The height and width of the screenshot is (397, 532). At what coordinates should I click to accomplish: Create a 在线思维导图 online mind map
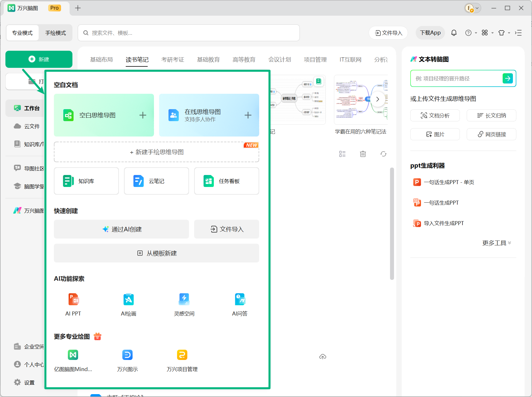(209, 115)
